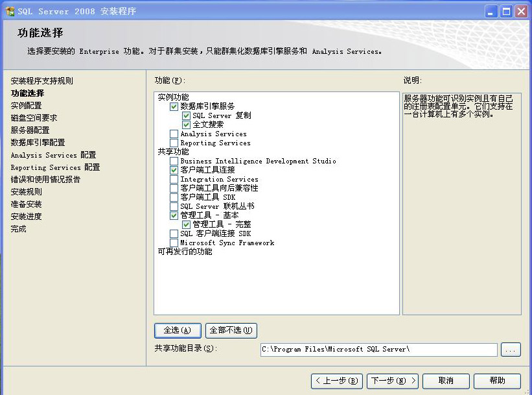This screenshot has height=395, width=532.
Task: Uncheck 管理工具 - 完整 checkbox
Action: pyautogui.click(x=186, y=224)
